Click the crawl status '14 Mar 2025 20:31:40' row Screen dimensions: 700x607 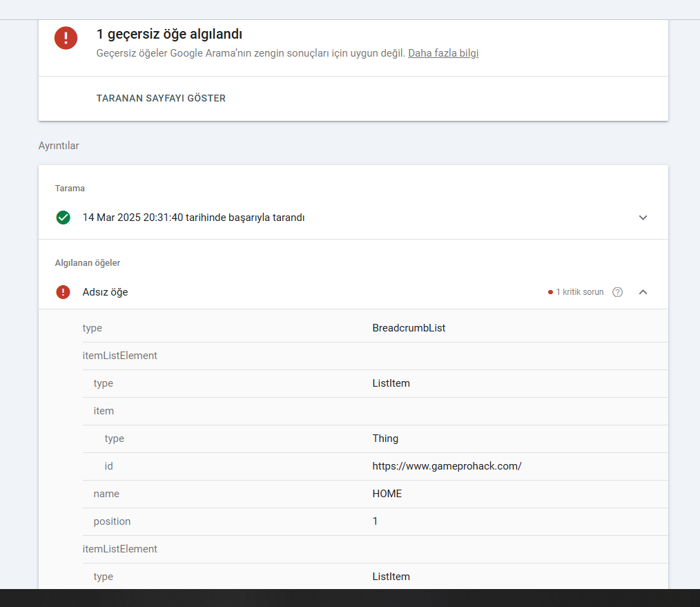click(353, 218)
